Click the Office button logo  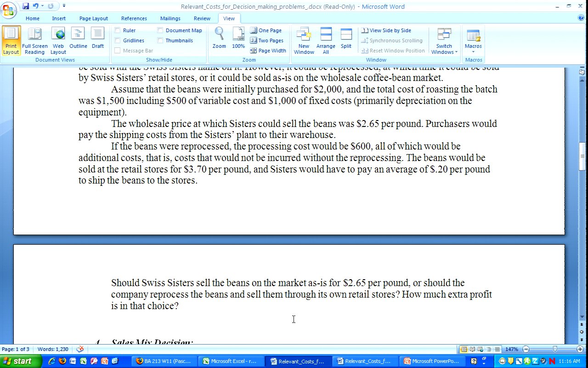pos(8,9)
